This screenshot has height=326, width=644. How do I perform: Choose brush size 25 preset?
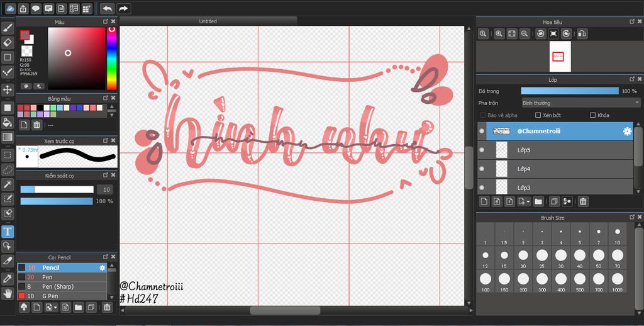pos(541,258)
